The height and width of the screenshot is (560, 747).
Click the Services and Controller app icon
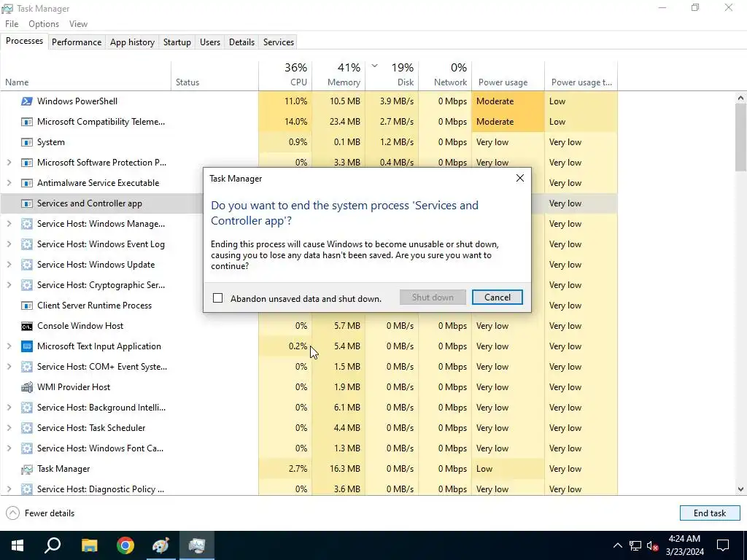pos(27,203)
